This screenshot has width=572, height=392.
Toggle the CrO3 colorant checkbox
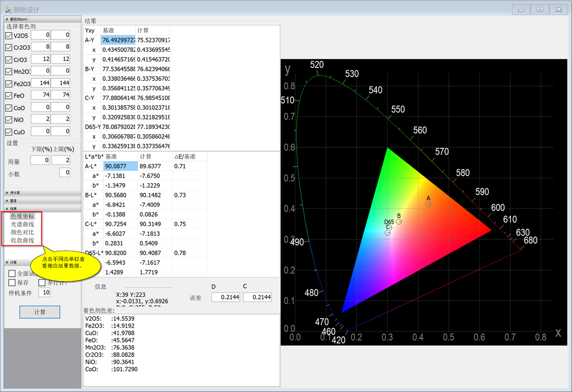9,60
